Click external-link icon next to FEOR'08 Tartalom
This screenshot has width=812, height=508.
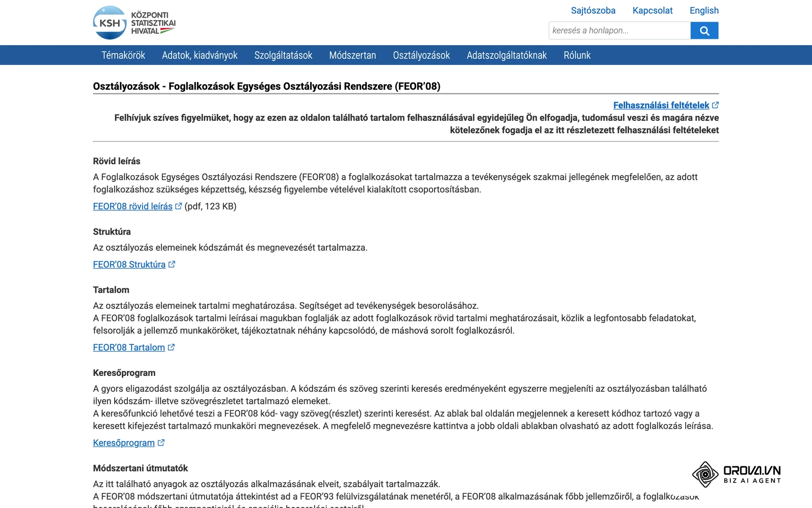pyautogui.click(x=171, y=347)
